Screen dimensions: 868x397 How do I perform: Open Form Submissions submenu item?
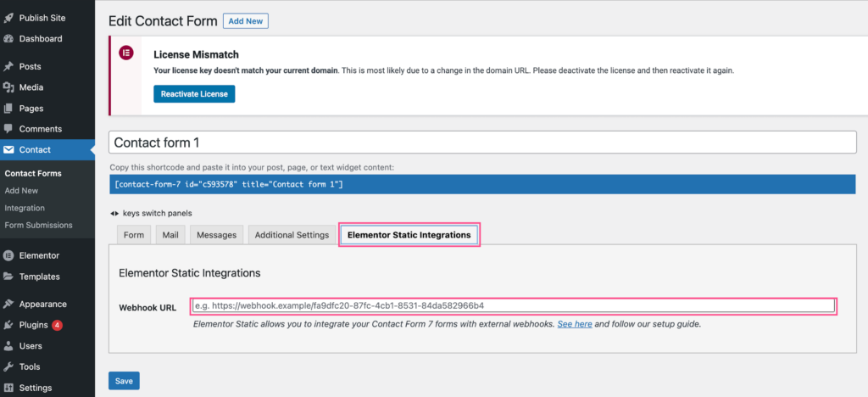tap(38, 226)
